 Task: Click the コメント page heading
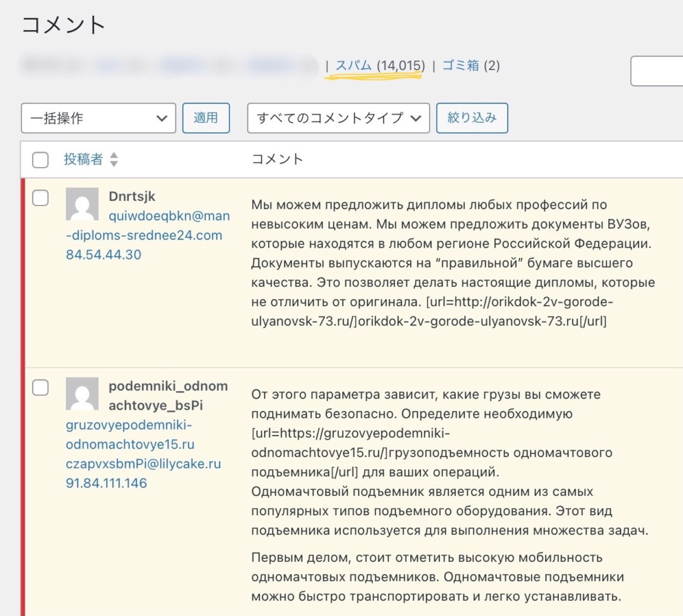[63, 25]
